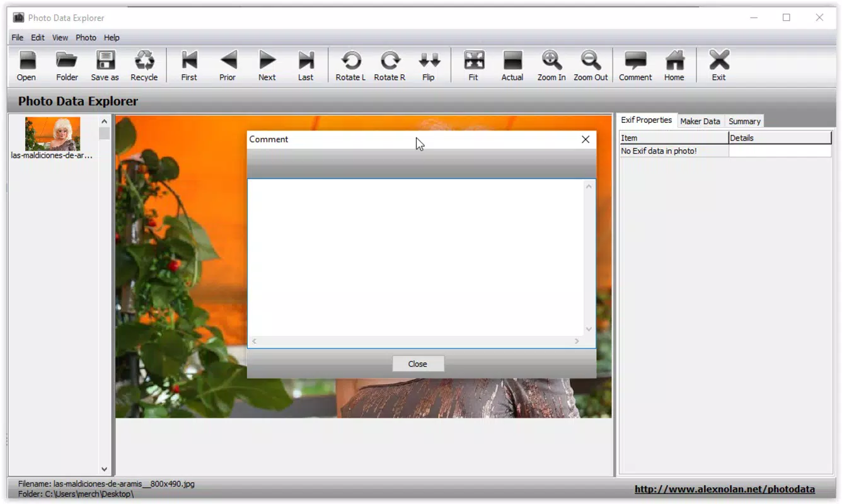Visit the alexnolan.net/photodata link

(725, 490)
